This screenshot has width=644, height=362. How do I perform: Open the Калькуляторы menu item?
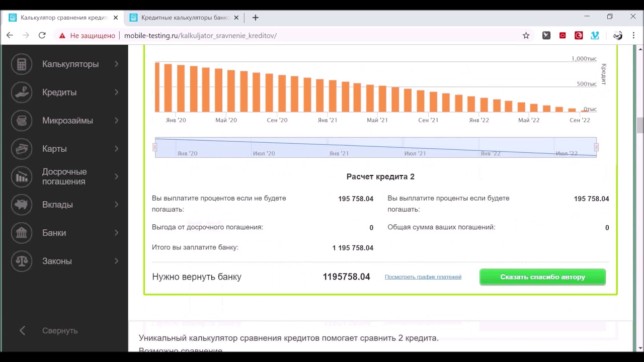70,64
